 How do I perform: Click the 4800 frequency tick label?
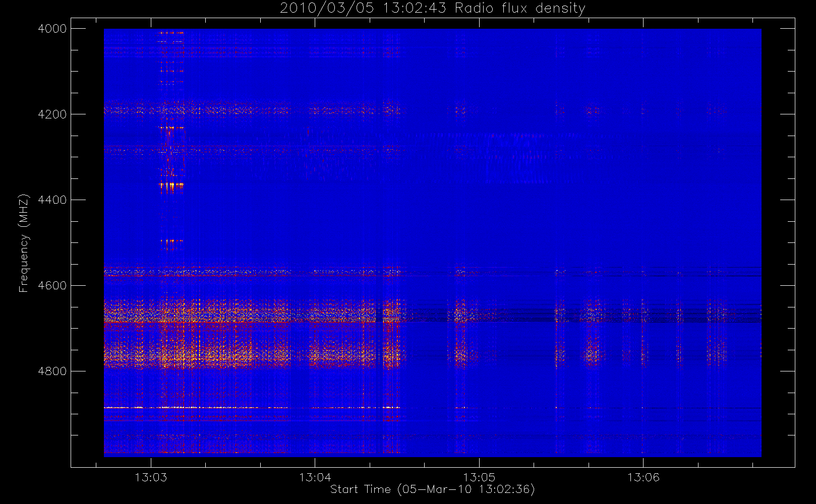click(52, 371)
